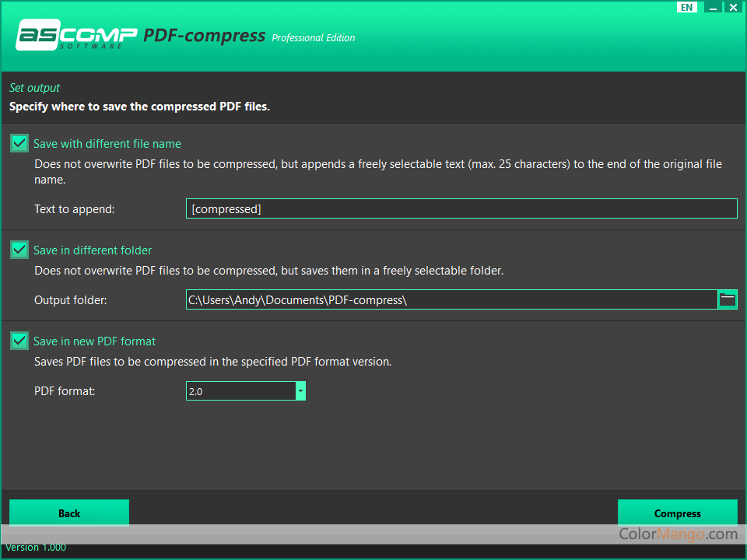Click the Professional Edition label
The height and width of the screenshot is (560, 747).
tap(314, 37)
